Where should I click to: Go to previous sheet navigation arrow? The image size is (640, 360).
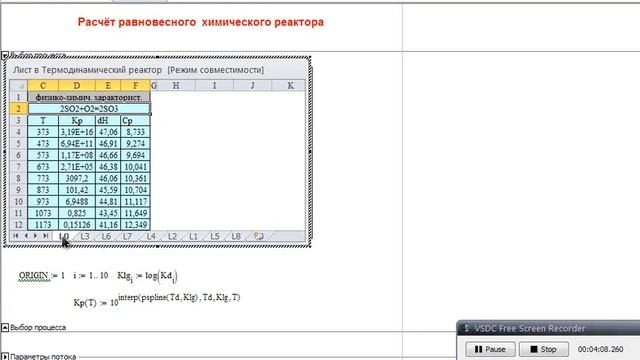[26, 236]
